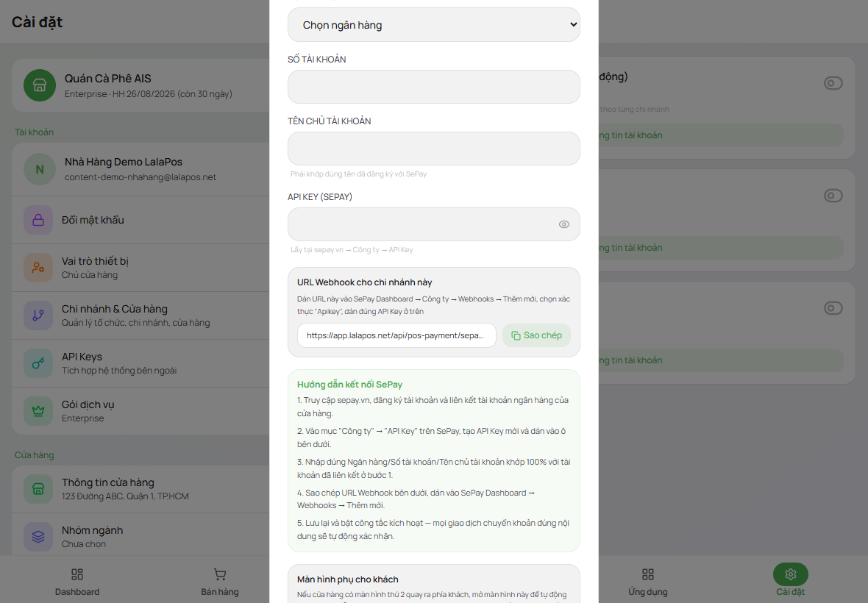Click the Cài đặt page title

37,22
